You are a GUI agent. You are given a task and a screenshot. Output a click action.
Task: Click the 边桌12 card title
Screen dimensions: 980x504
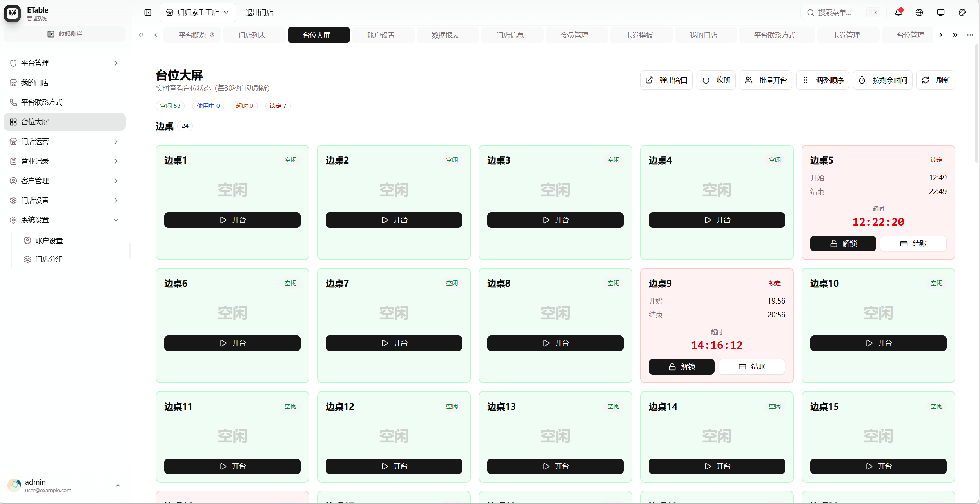coord(340,407)
